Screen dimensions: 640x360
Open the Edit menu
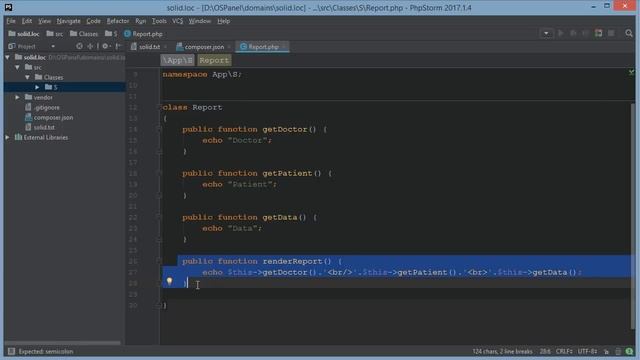coord(27,21)
